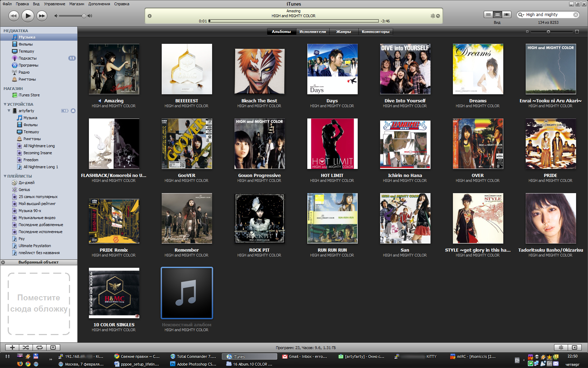Select the Альбомы tab
Screen dimensions: 588x368
coord(281,32)
